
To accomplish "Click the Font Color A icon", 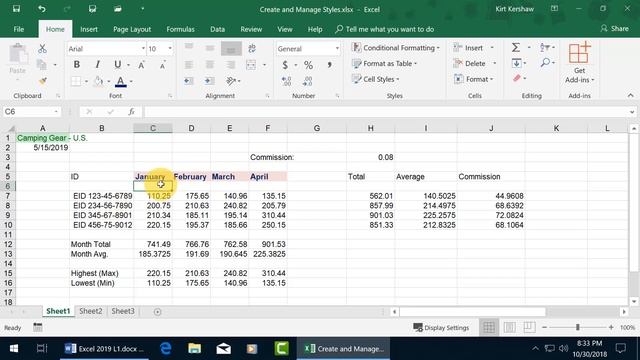I will [120, 81].
